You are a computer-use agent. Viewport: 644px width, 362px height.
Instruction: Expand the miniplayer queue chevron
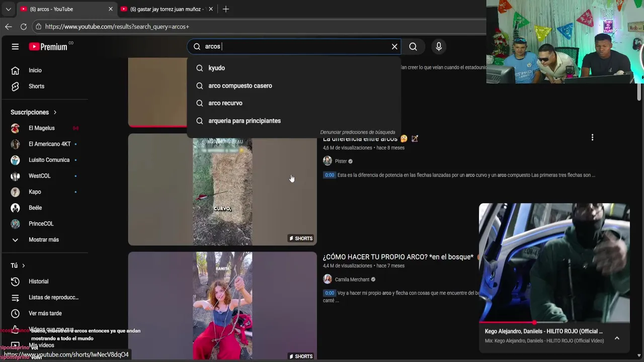(x=617, y=338)
